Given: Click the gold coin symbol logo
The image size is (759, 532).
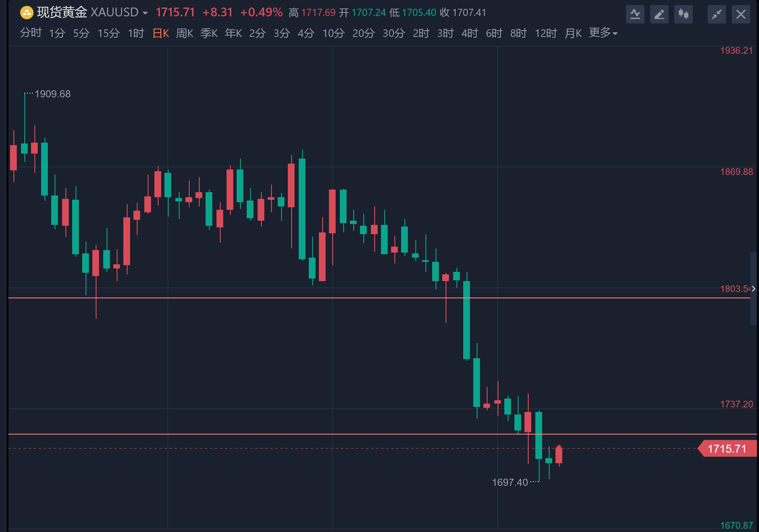Looking at the screenshot, I should (x=26, y=13).
